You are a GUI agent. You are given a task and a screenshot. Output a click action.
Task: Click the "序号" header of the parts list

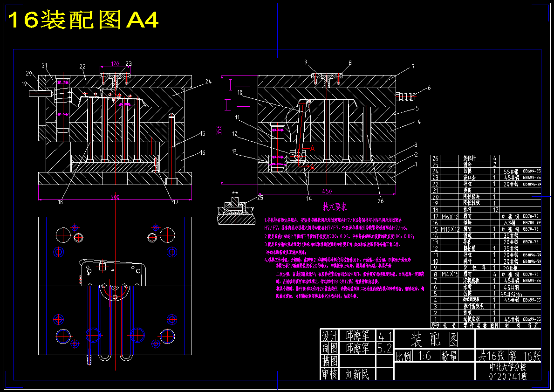click(435, 324)
